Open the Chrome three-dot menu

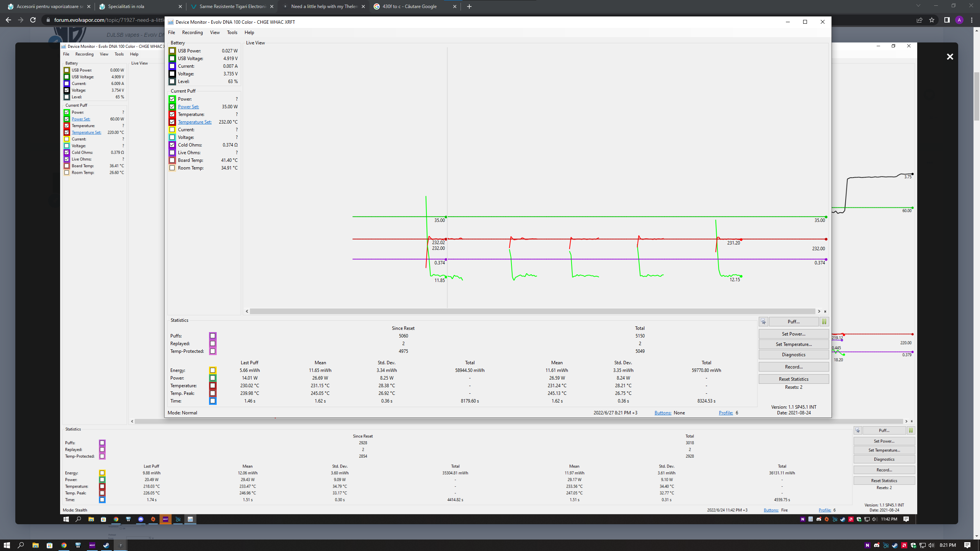point(972,20)
